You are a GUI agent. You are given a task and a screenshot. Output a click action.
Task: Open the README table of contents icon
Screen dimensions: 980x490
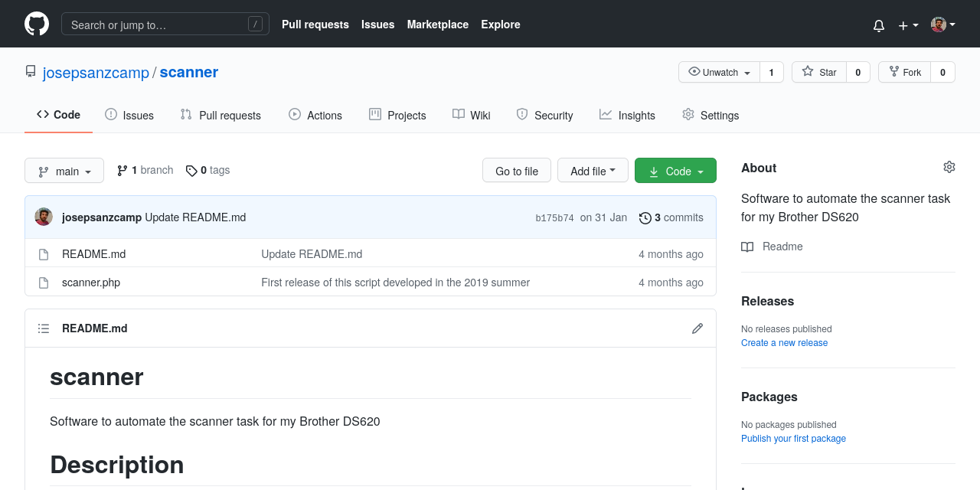tap(44, 328)
